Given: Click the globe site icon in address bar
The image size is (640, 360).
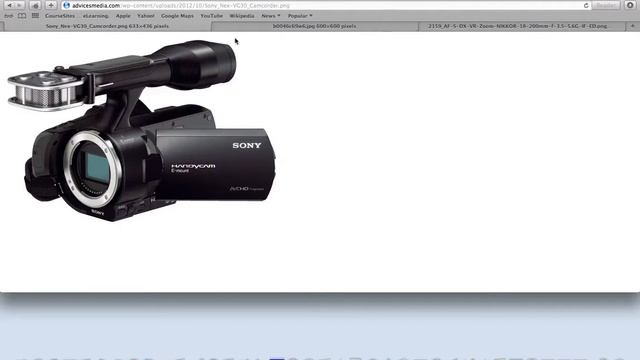Looking at the screenshot, I should (67, 5).
